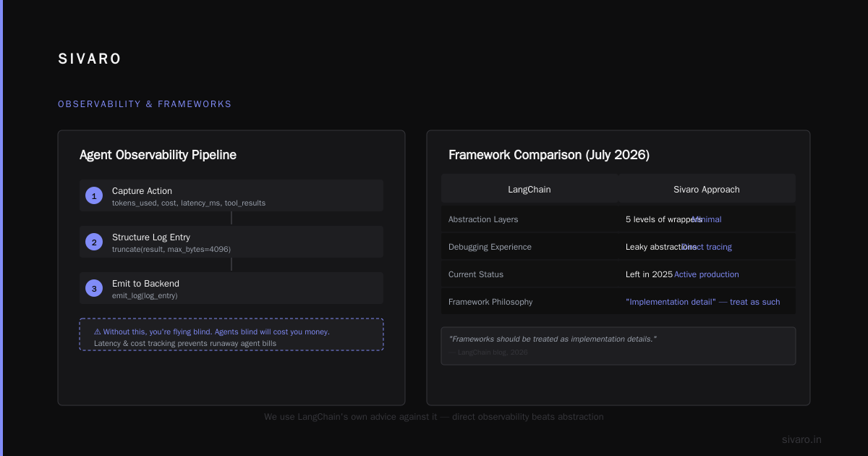Select the LangChain column header
The height and width of the screenshot is (456, 868).
[529, 190]
